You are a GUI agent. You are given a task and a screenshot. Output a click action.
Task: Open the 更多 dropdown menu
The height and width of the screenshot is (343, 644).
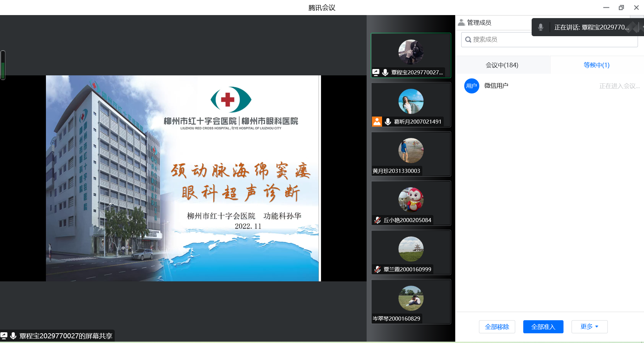coord(589,327)
